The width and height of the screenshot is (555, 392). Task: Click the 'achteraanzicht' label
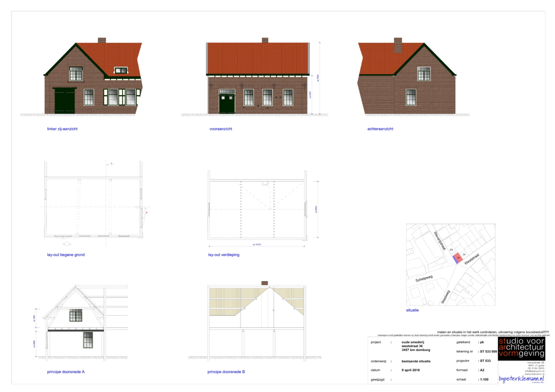click(377, 129)
